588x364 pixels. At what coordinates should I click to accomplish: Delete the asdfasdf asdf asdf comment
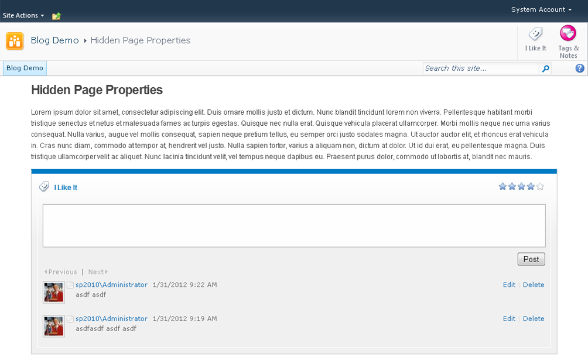click(534, 318)
